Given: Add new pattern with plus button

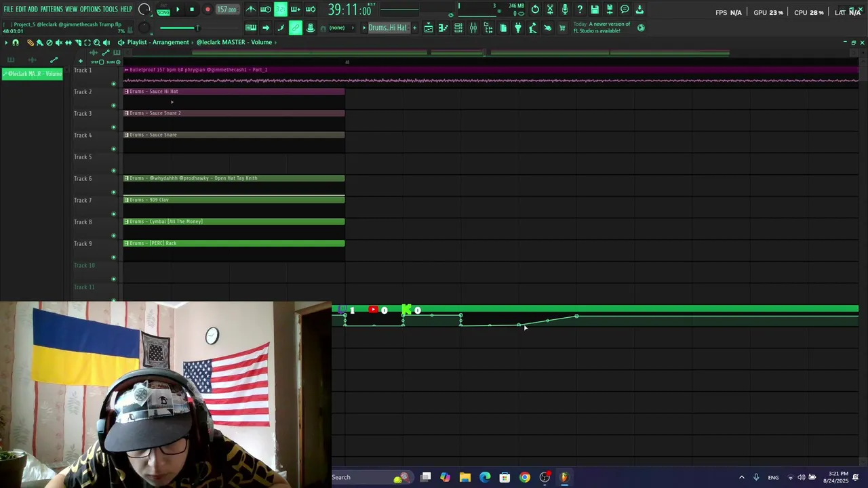Looking at the screenshot, I should (414, 28).
